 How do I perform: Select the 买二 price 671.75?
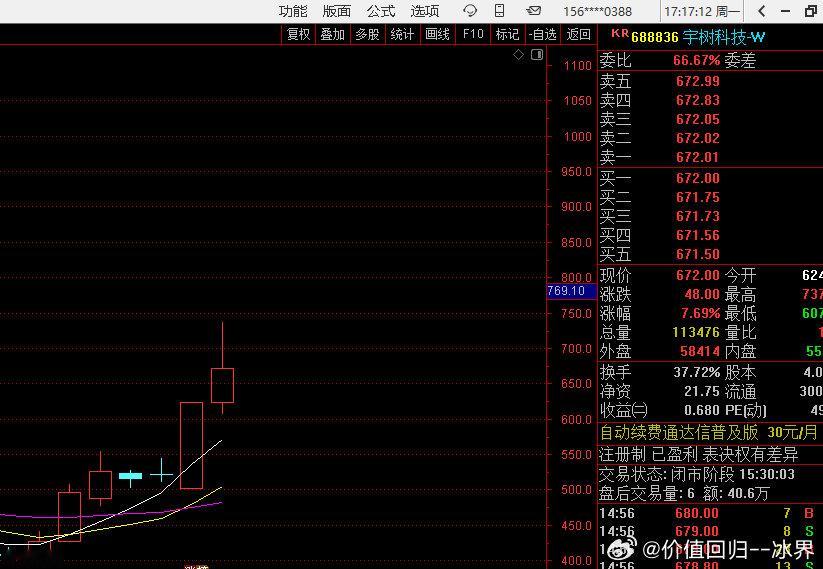coord(698,197)
